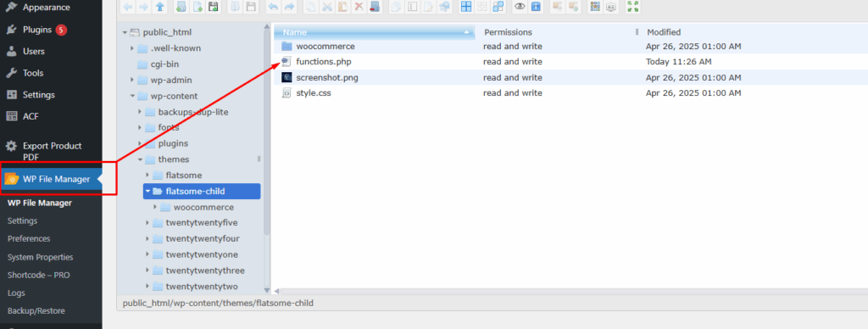
Task: Expand the plugins folder arrow
Action: tap(140, 143)
